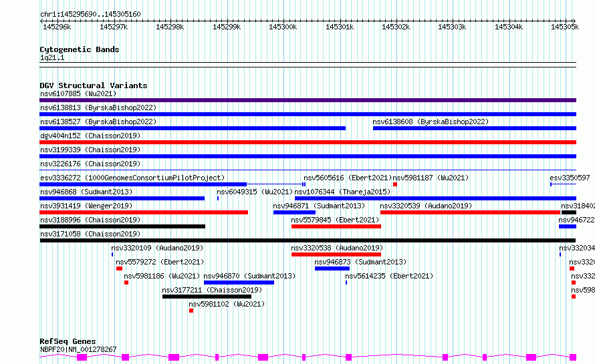The height and width of the screenshot is (364, 595).
Task: Select blue bar under nsv946870
Action: click(x=239, y=283)
